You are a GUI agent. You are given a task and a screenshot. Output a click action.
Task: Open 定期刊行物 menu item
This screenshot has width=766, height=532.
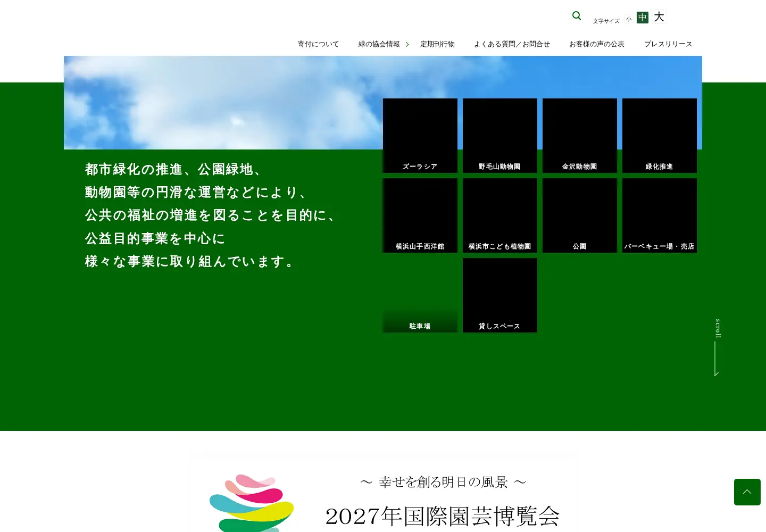(437, 44)
